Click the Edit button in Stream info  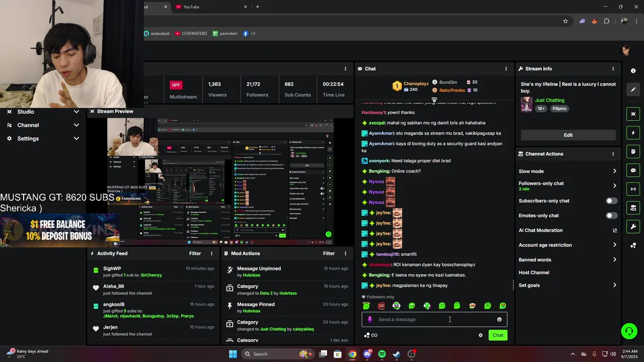[568, 135]
